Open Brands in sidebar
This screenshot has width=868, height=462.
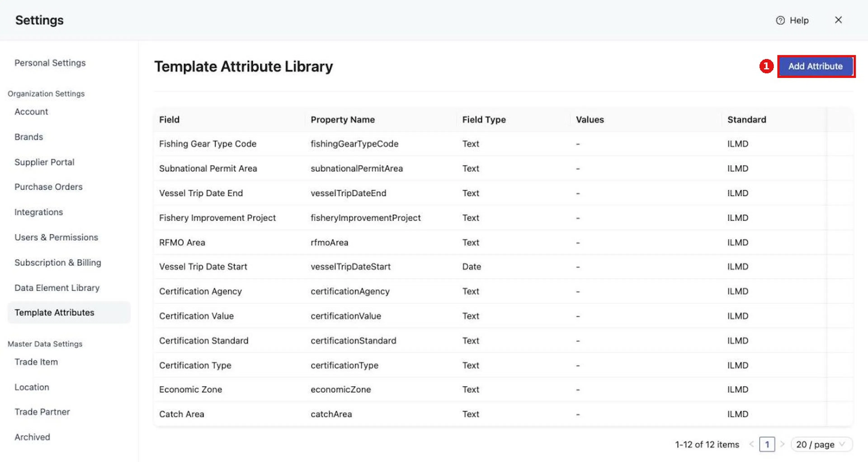29,137
